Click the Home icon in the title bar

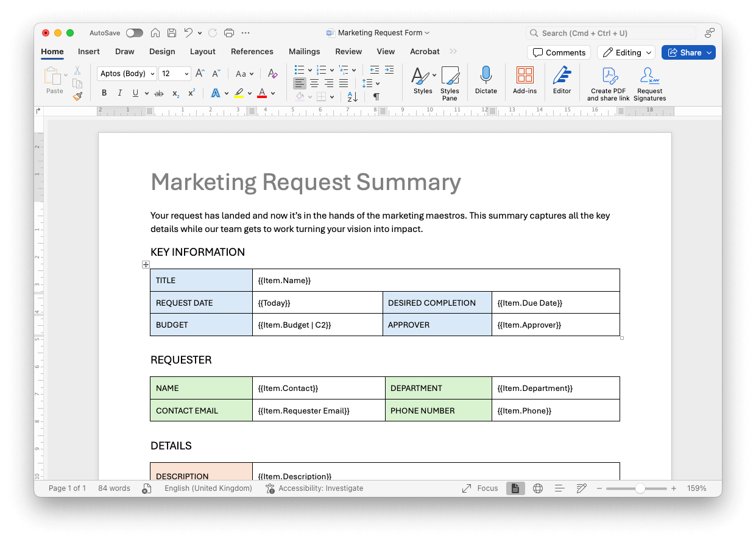155,33
